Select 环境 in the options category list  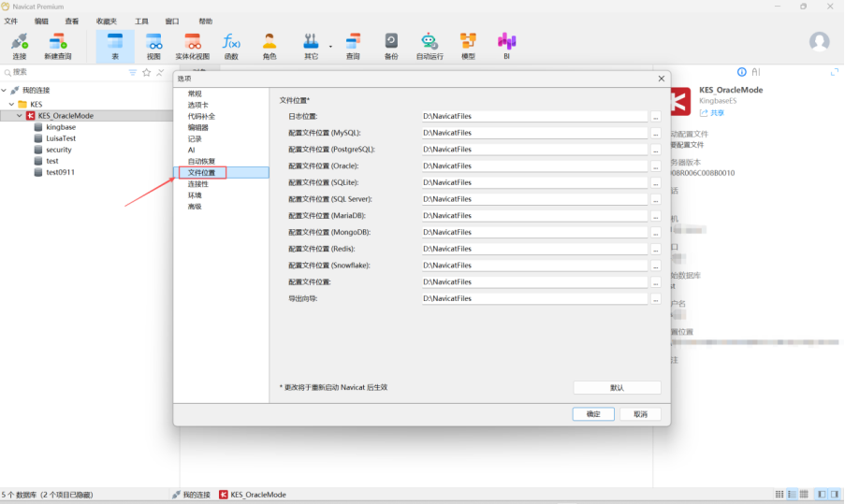point(195,194)
